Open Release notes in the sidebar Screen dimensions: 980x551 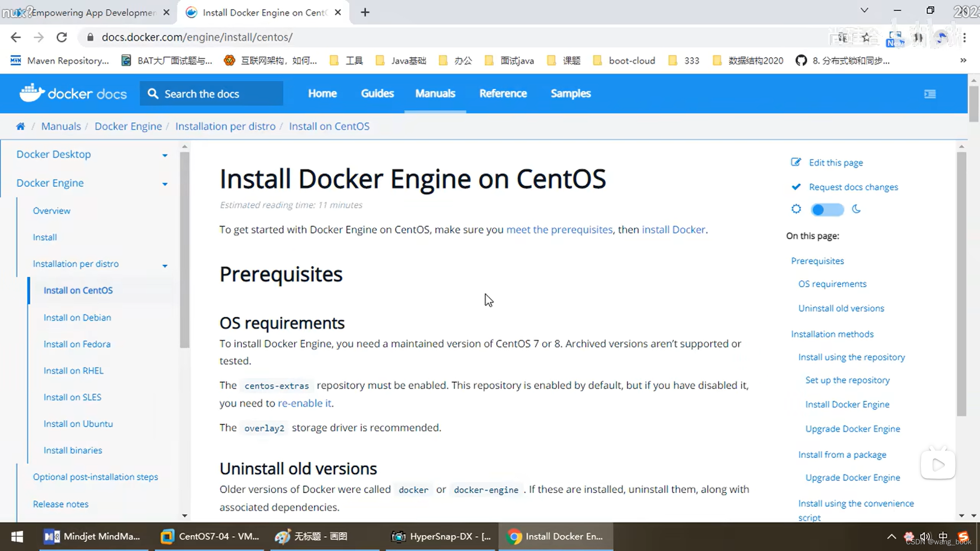61,504
